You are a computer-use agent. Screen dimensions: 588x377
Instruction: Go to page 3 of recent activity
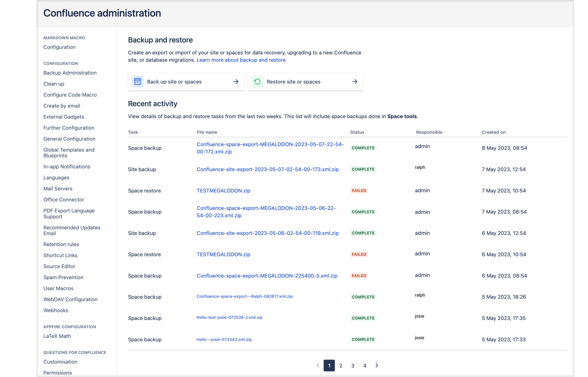point(353,366)
